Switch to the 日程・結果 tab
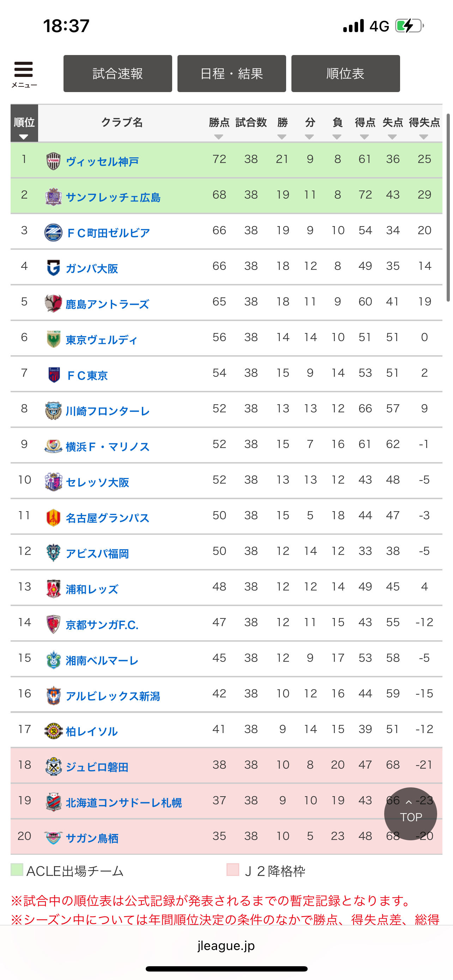 (x=232, y=73)
